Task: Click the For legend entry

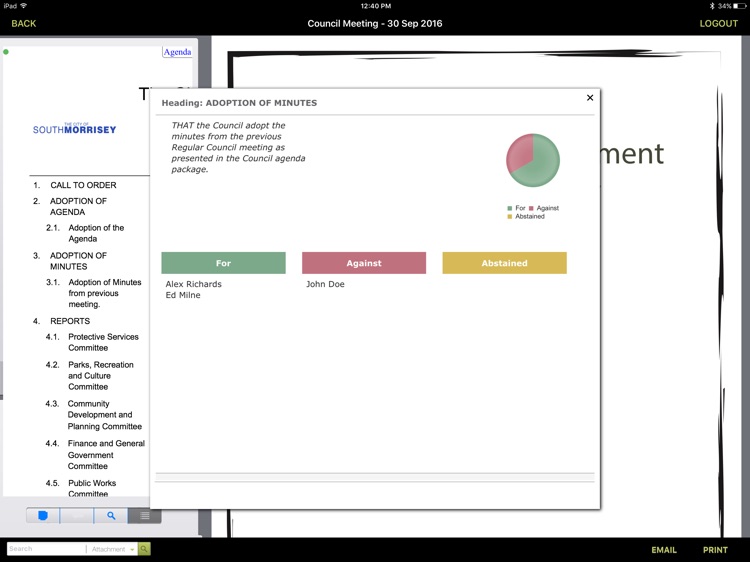Action: click(517, 208)
